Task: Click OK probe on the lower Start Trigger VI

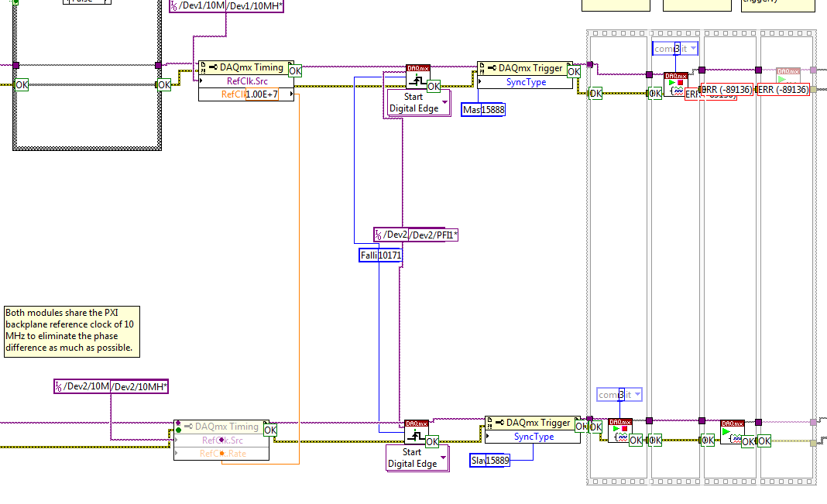Action: tap(432, 442)
